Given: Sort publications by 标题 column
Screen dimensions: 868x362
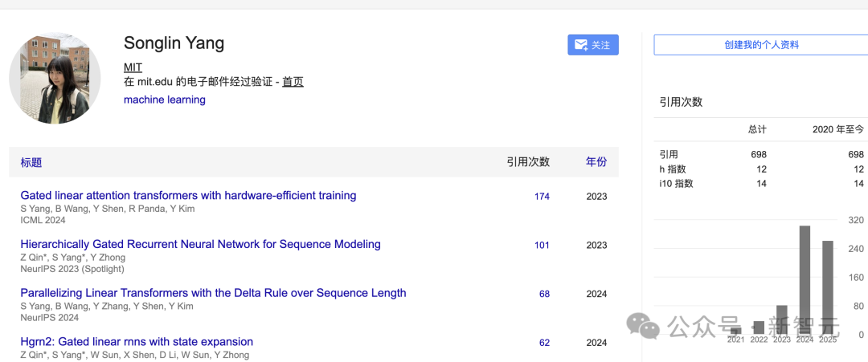Looking at the screenshot, I should tap(31, 162).
